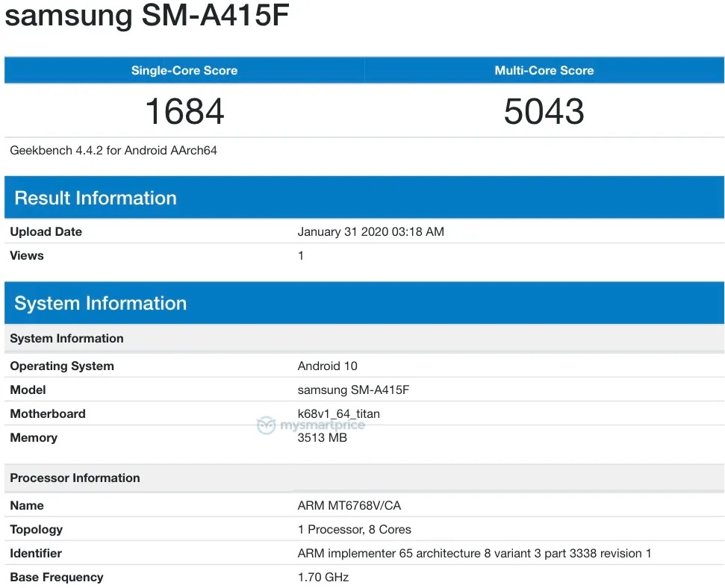Click the January 31 2020 upload date value
Image resolution: width=725 pixels, height=588 pixels.
370,232
